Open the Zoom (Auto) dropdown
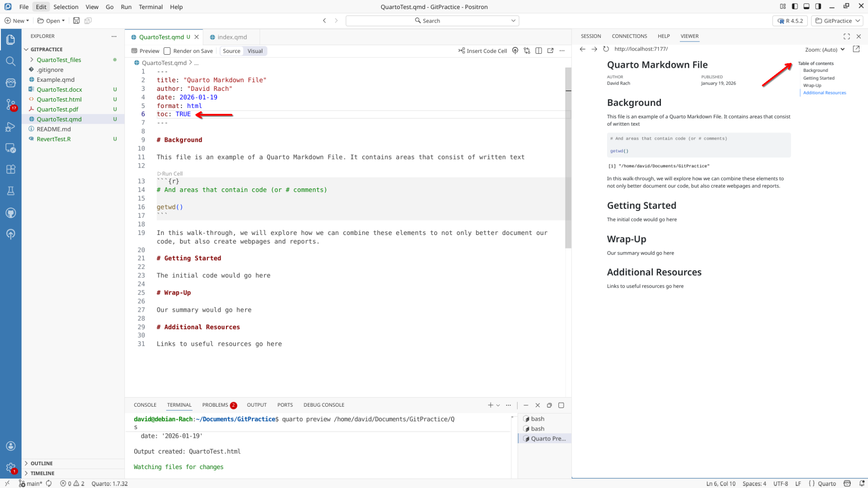 (825, 49)
